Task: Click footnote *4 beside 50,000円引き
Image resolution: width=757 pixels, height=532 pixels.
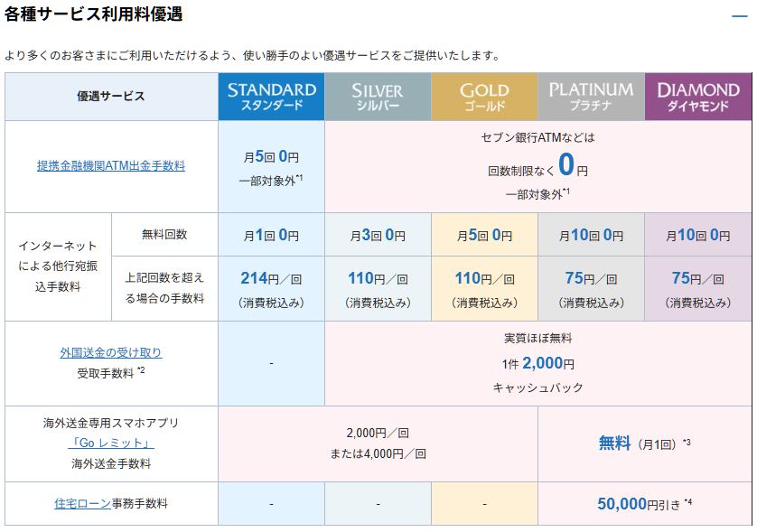Action: [687, 502]
